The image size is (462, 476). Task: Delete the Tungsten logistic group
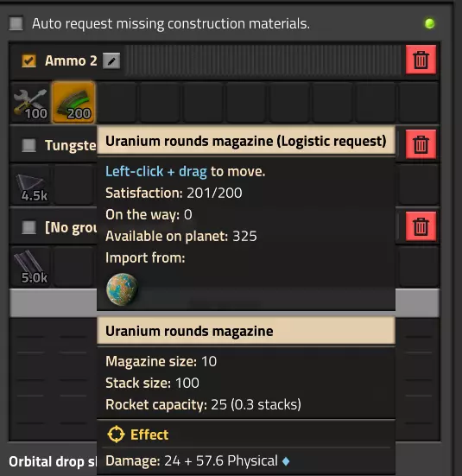coord(421,144)
